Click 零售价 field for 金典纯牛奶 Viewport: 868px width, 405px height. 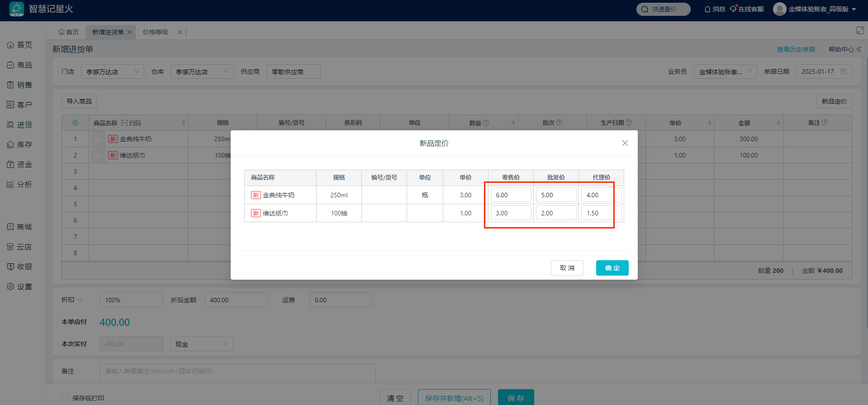point(511,195)
